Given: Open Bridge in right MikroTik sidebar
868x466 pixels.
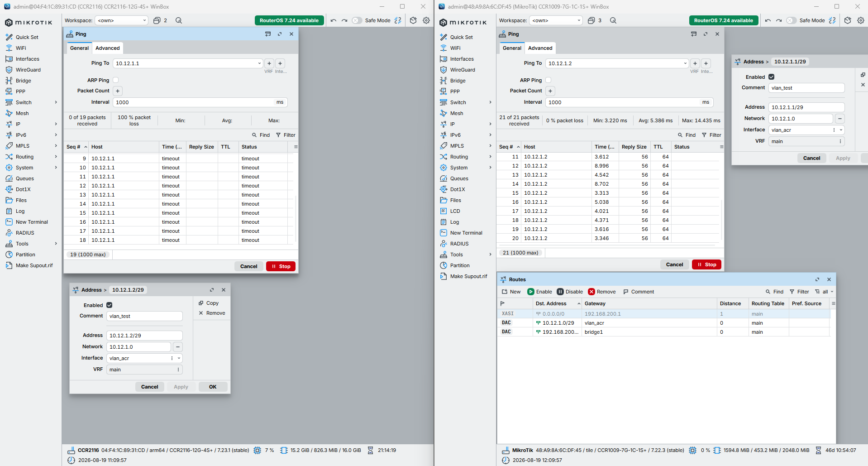Looking at the screenshot, I should (458, 81).
